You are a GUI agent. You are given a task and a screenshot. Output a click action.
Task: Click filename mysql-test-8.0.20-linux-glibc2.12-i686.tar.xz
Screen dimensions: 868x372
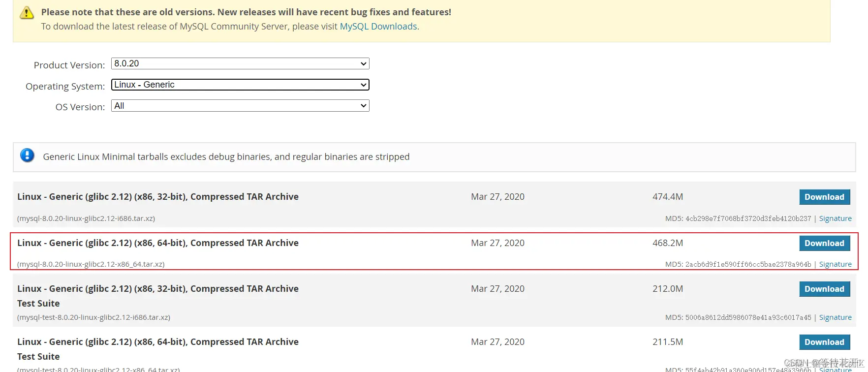point(94,317)
